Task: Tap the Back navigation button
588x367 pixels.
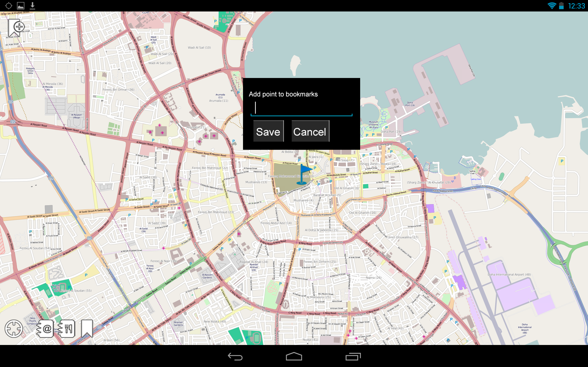Action: [x=235, y=356]
